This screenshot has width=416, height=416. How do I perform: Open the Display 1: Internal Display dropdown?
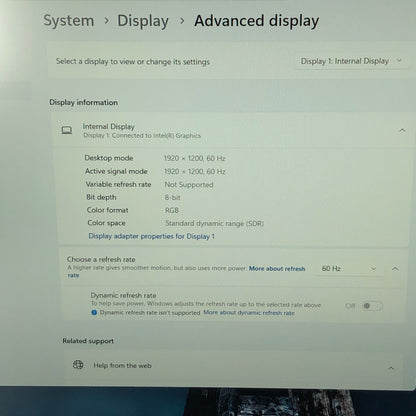coord(351,61)
